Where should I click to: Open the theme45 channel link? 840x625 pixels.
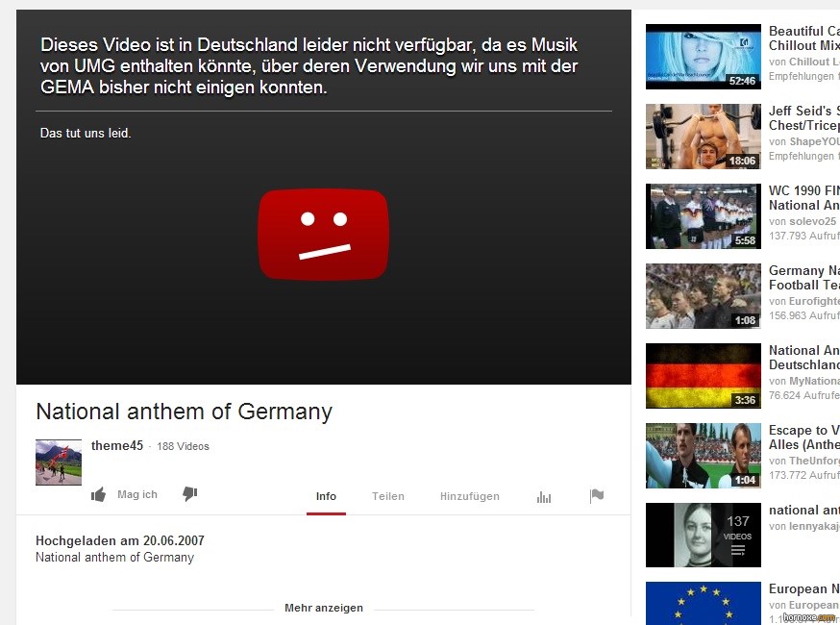pyautogui.click(x=117, y=445)
